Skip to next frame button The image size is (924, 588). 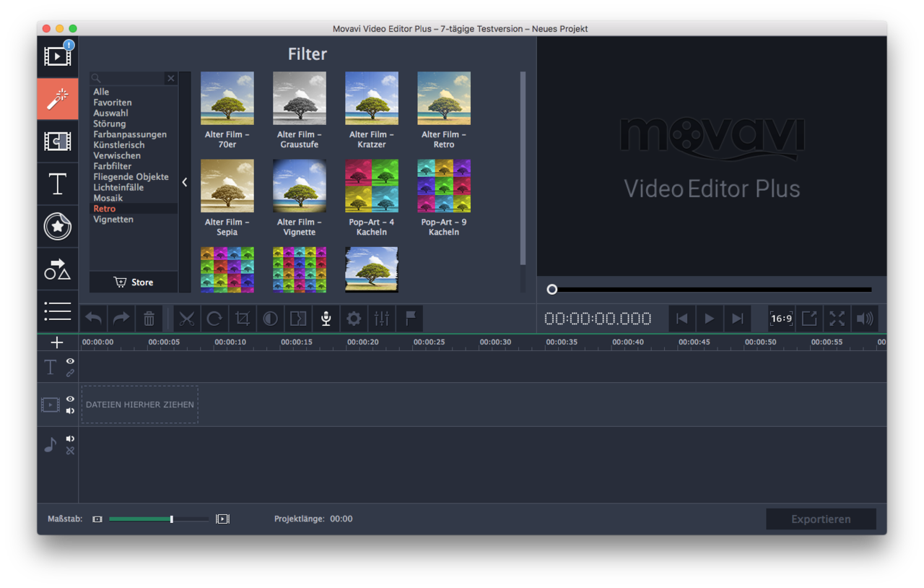click(737, 319)
